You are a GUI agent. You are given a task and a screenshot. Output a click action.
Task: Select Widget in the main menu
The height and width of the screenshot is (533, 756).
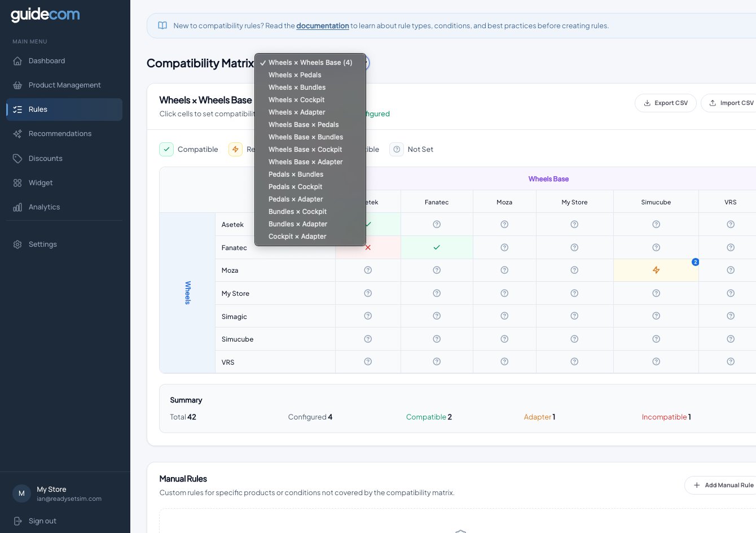41,182
